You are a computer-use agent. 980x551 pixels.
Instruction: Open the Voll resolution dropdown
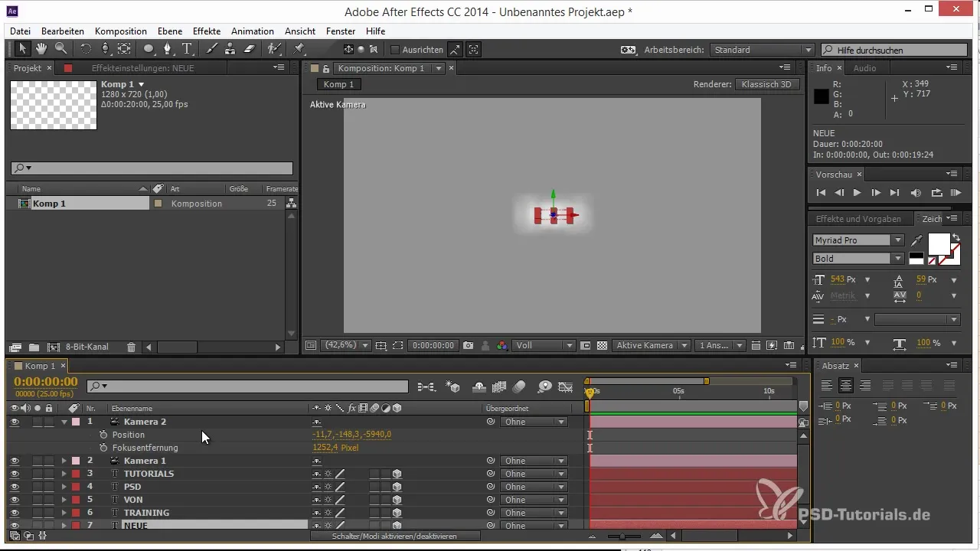pos(544,346)
